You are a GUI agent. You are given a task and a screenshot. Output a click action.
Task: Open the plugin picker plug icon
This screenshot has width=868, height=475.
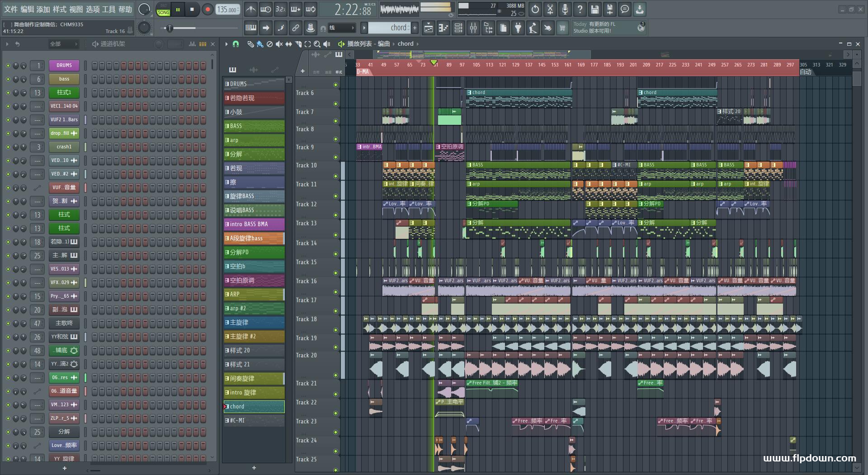[518, 28]
